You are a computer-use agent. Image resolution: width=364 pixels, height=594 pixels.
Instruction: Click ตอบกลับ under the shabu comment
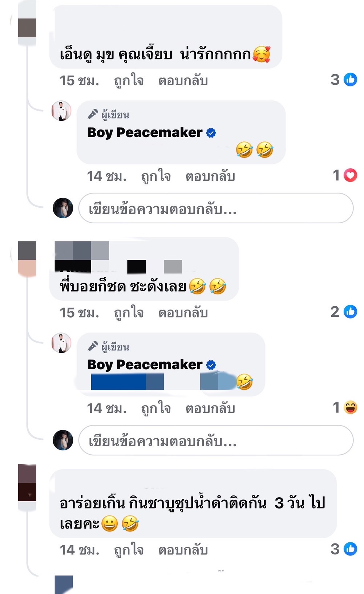(183, 550)
